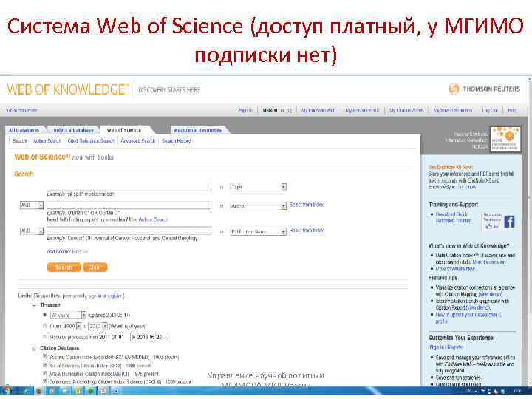
Task: Click view demo link for Citation Mapping
Action: [491, 294]
